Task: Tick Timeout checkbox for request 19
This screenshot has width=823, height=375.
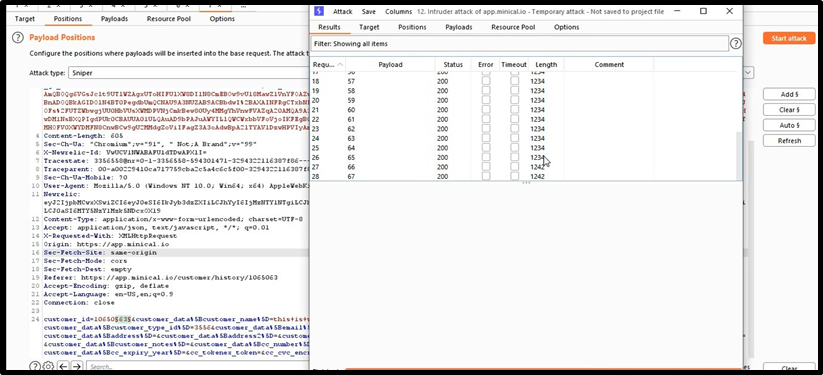Action: point(514,91)
